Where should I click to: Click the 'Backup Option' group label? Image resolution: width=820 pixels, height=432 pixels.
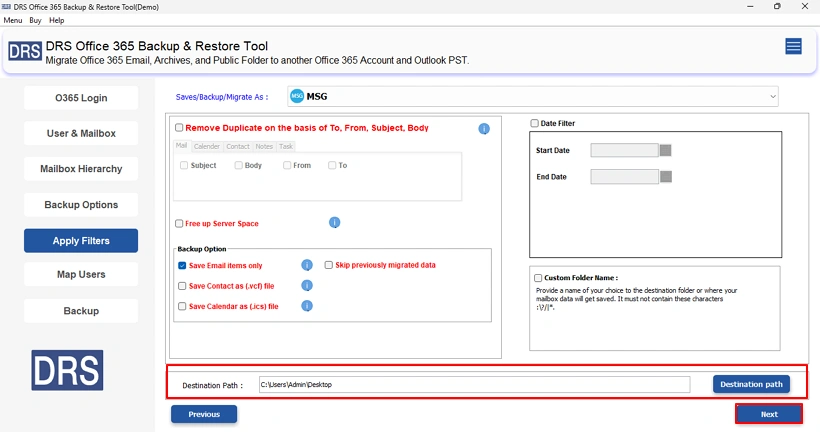202,249
